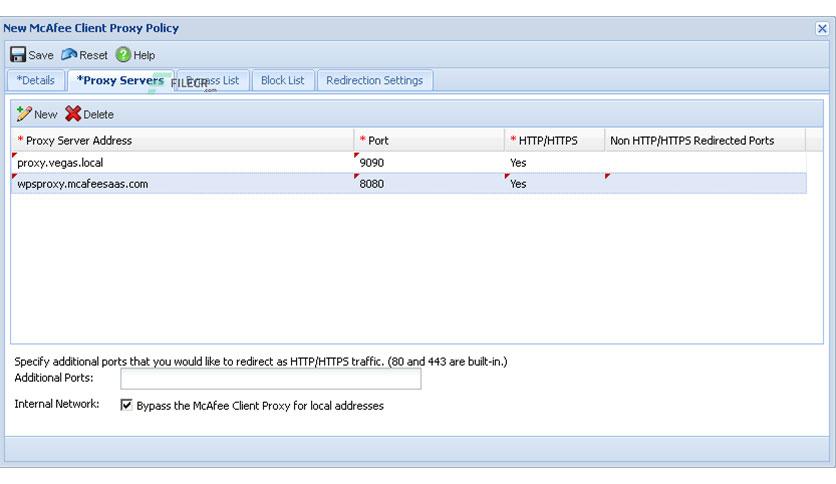Image resolution: width=836 pixels, height=484 pixels.
Task: Click HTTP/HTTPS Yes cell for wpsproxy.mcafeesaas.com
Action: [x=554, y=184]
